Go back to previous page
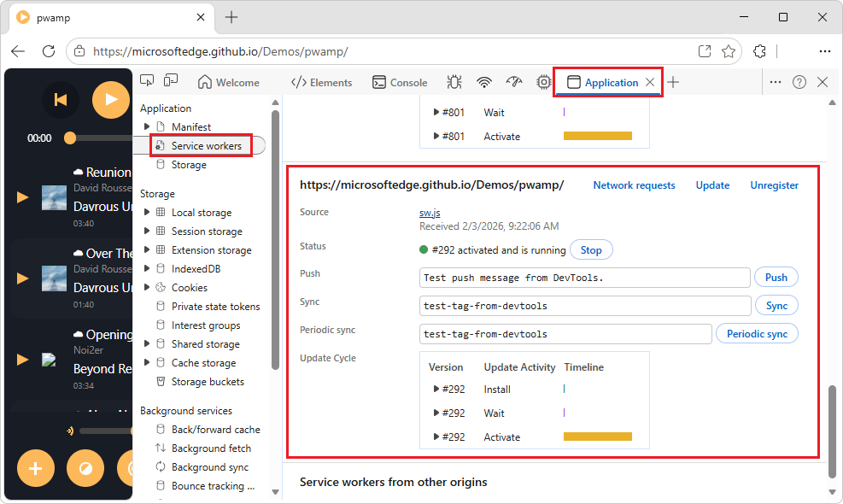Image resolution: width=843 pixels, height=504 pixels. pyautogui.click(x=18, y=51)
